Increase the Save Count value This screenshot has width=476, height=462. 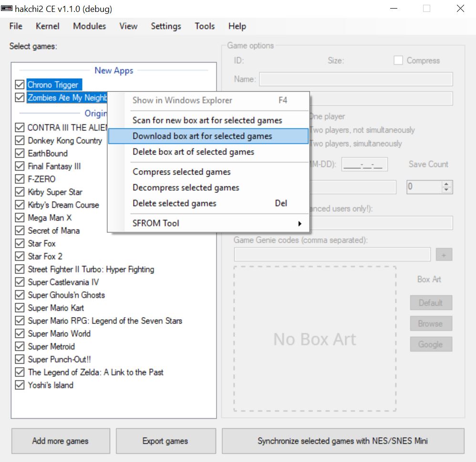coord(446,184)
